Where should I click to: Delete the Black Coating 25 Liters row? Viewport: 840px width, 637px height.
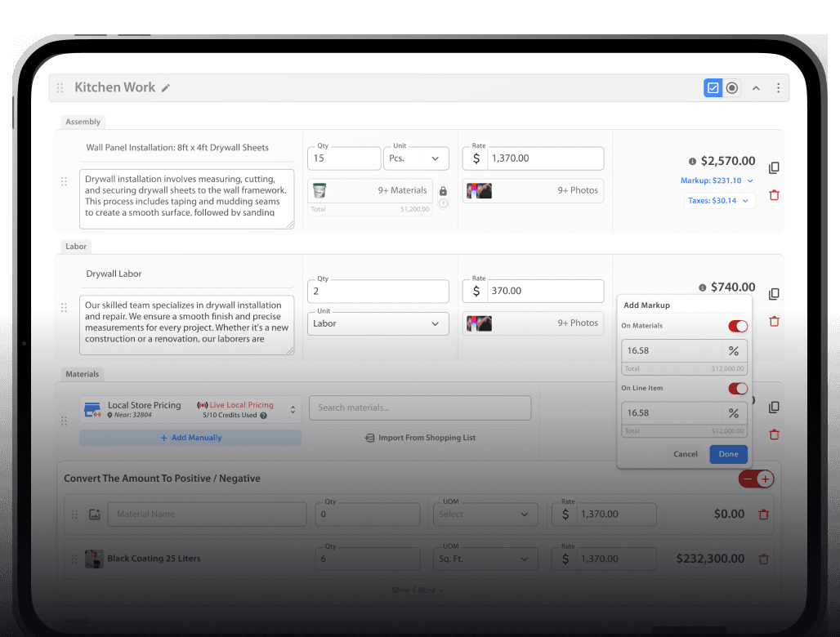[x=763, y=559]
